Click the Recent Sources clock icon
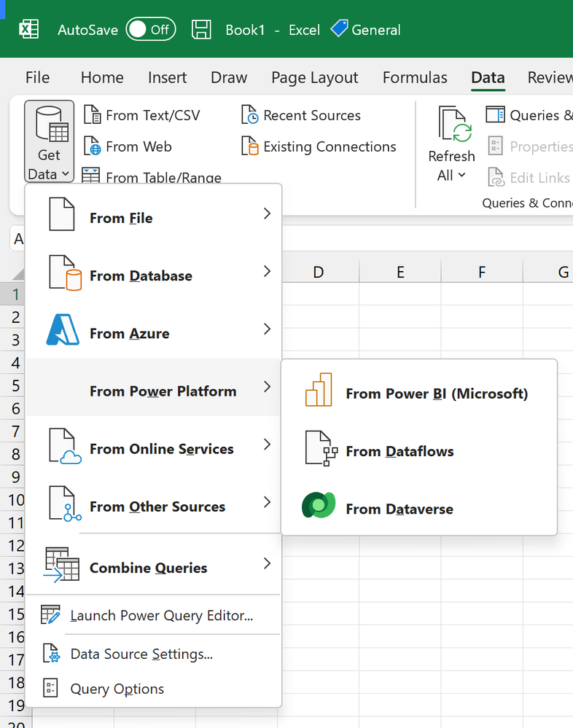Viewport: 573px width, 728px height. pos(250,114)
